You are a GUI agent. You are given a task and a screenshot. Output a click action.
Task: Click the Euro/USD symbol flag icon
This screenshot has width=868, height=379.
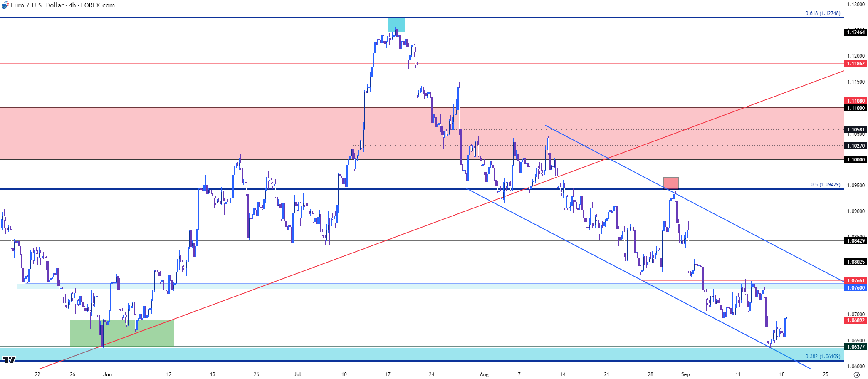[x=5, y=5]
